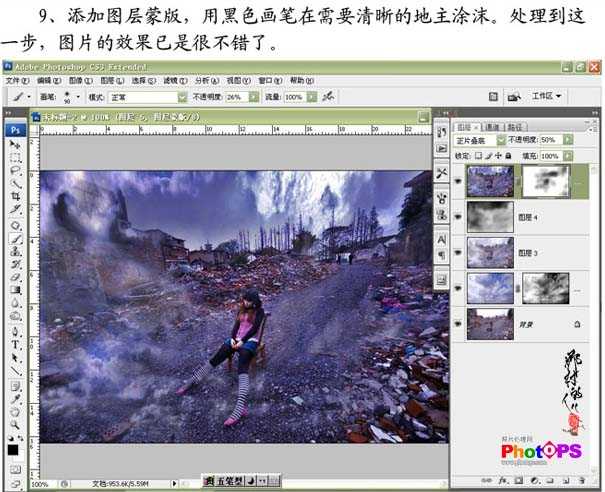
Task: Select the Path Selection tool
Action: tap(15, 358)
